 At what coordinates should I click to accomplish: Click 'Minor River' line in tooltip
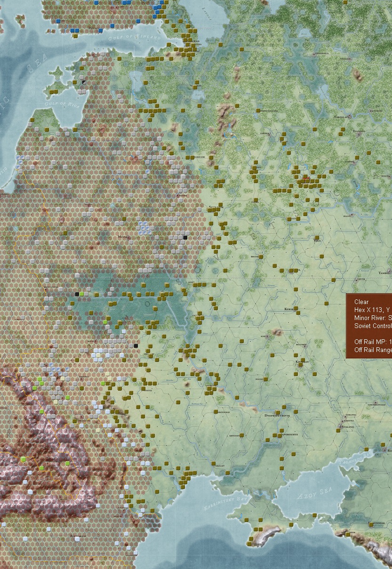click(373, 318)
